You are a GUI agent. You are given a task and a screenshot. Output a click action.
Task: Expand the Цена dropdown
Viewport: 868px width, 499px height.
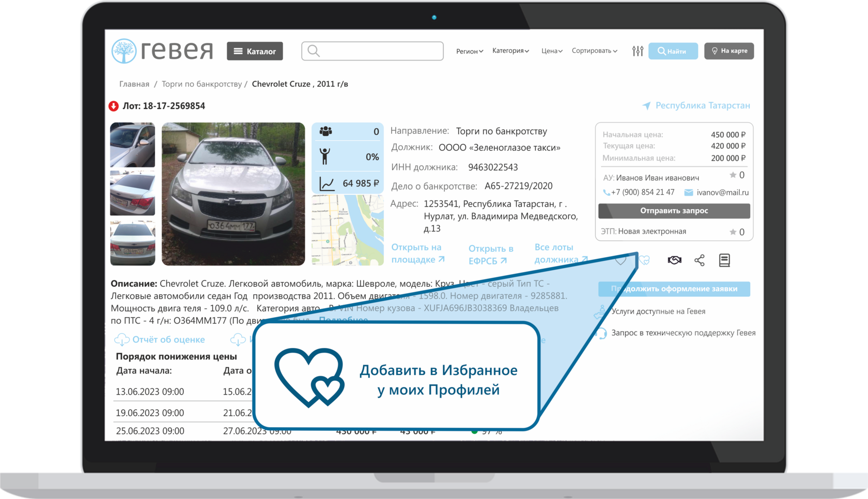552,51
